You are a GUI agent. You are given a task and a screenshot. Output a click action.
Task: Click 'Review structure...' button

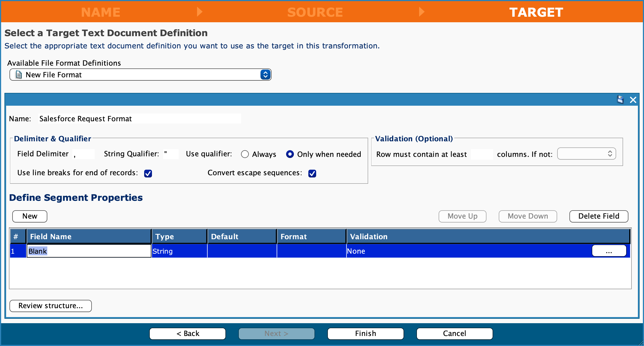(50, 306)
